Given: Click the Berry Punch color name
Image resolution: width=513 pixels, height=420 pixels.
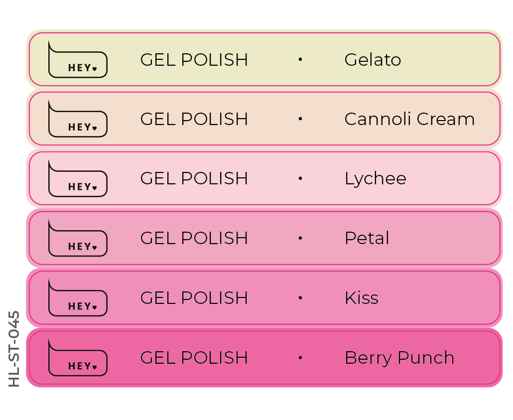Looking at the screenshot, I should tap(399, 358).
